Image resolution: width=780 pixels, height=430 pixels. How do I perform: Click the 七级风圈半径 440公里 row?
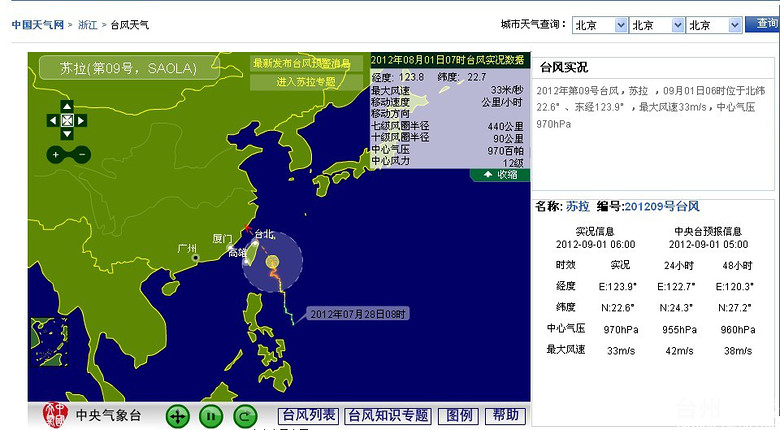[447, 126]
